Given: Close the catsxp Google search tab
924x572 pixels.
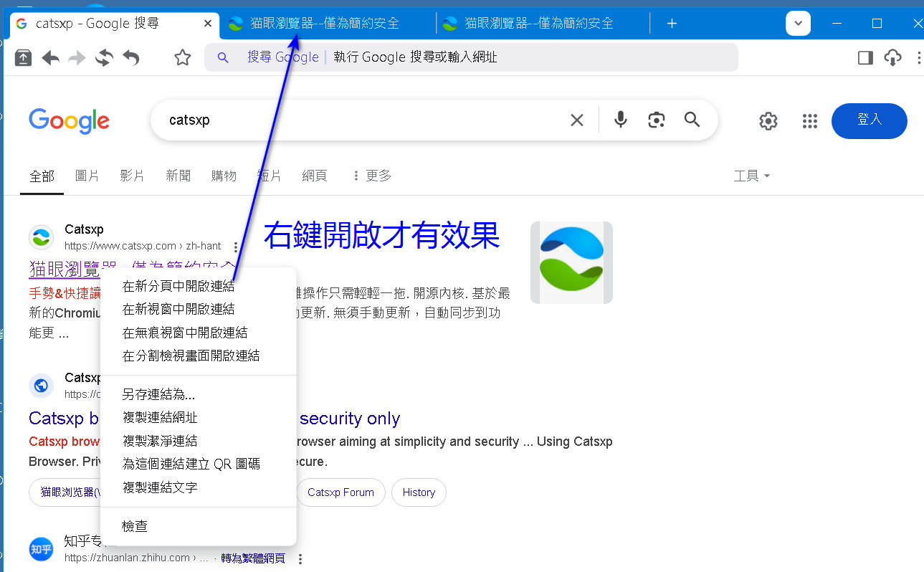Looking at the screenshot, I should [209, 23].
